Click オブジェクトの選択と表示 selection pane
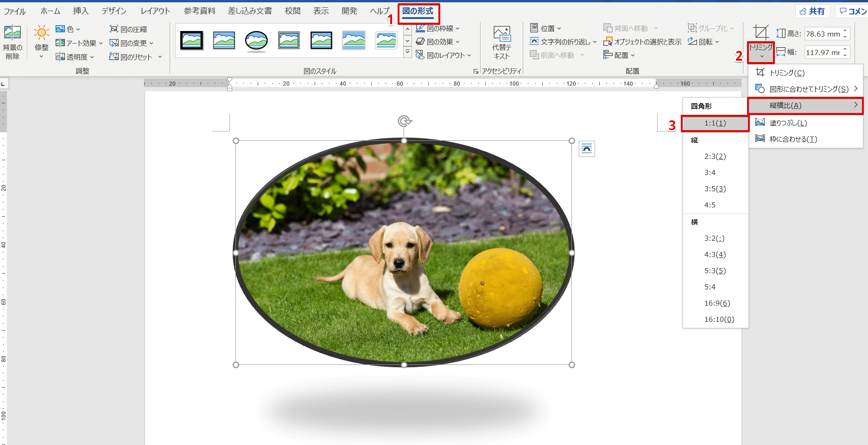The width and height of the screenshot is (868, 445). (642, 42)
